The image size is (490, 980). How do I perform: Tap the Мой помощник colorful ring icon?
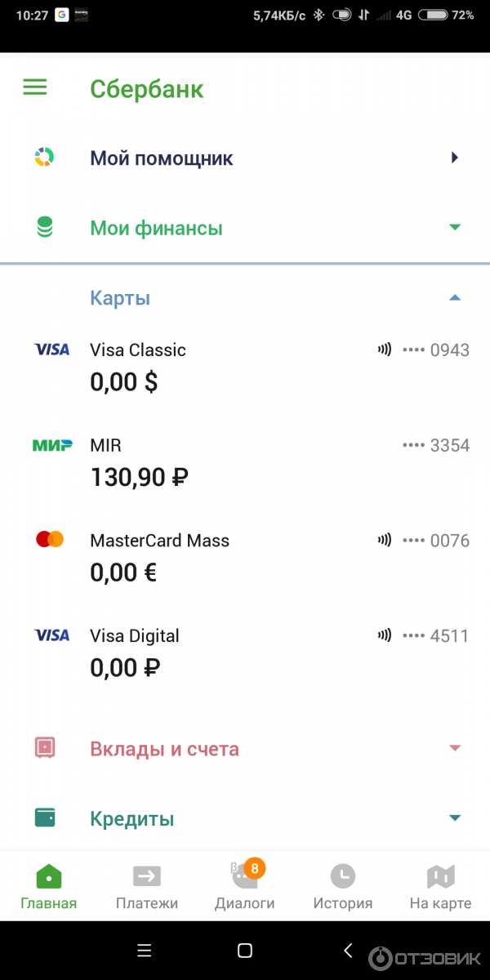pyautogui.click(x=44, y=158)
